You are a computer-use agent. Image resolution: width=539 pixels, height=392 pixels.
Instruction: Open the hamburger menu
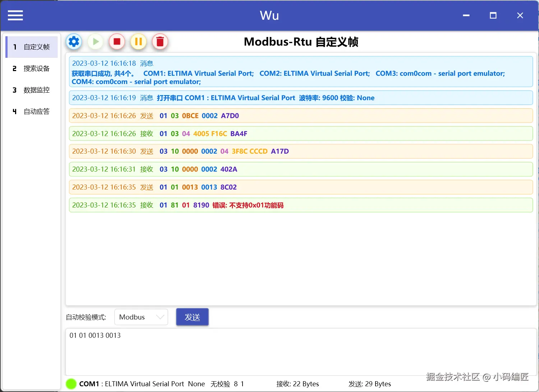(15, 15)
